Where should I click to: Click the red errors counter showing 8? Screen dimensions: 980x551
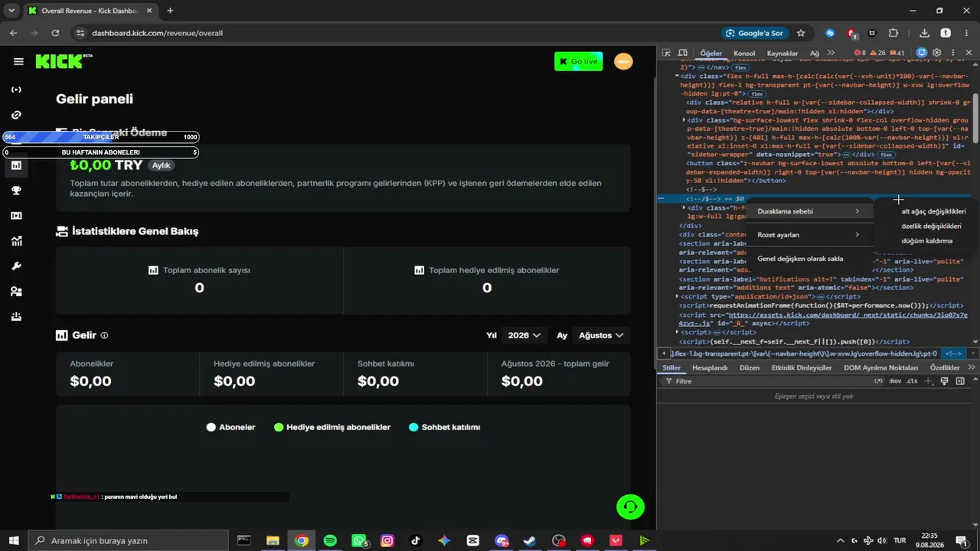(860, 53)
